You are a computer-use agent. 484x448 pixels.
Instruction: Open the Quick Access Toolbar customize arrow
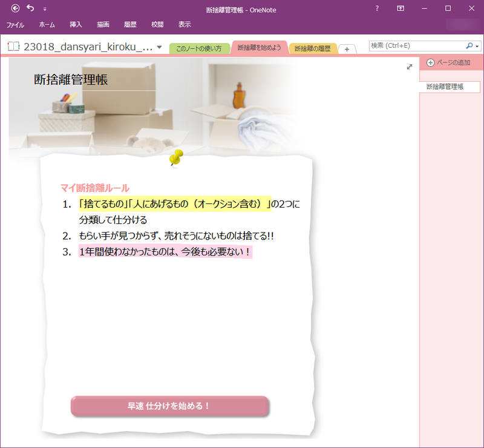[44, 8]
